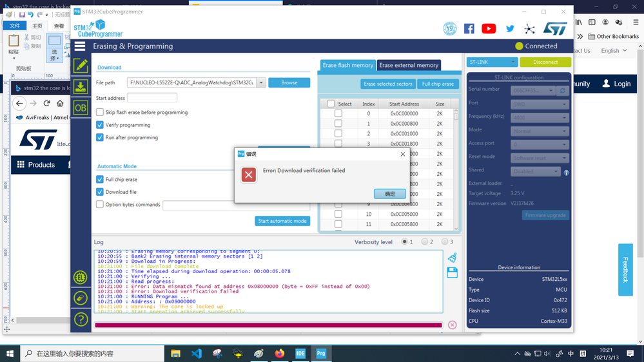
Task: Click Full chip erase button
Action: 438,84
